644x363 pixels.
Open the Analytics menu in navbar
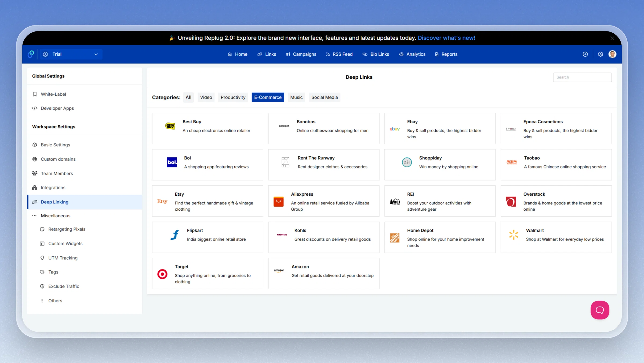(x=412, y=54)
